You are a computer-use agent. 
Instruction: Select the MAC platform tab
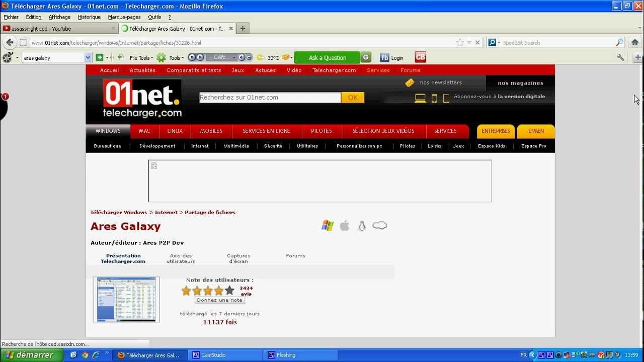[x=144, y=131]
